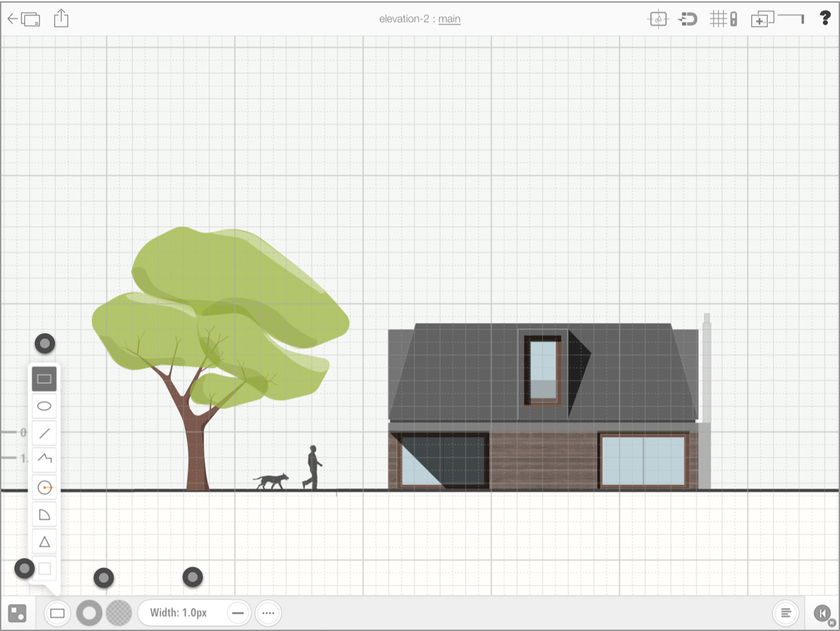Open the current shape tool picker
Screen dimensions: 840x631
click(x=58, y=613)
